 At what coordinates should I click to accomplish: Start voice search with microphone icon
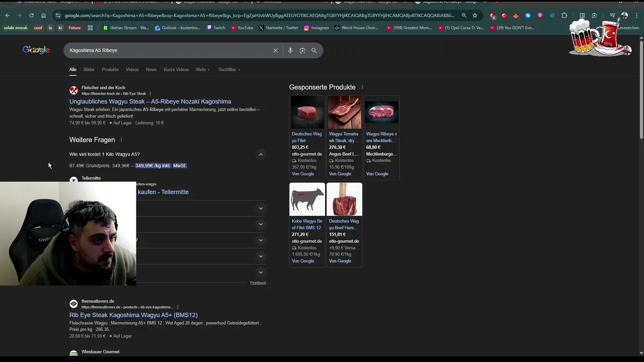[290, 50]
